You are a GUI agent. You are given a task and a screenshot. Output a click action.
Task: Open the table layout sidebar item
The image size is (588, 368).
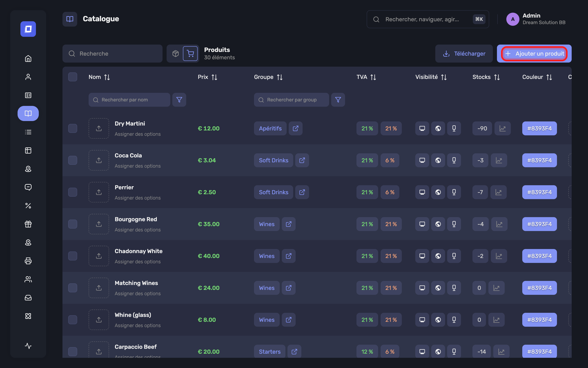click(x=28, y=150)
